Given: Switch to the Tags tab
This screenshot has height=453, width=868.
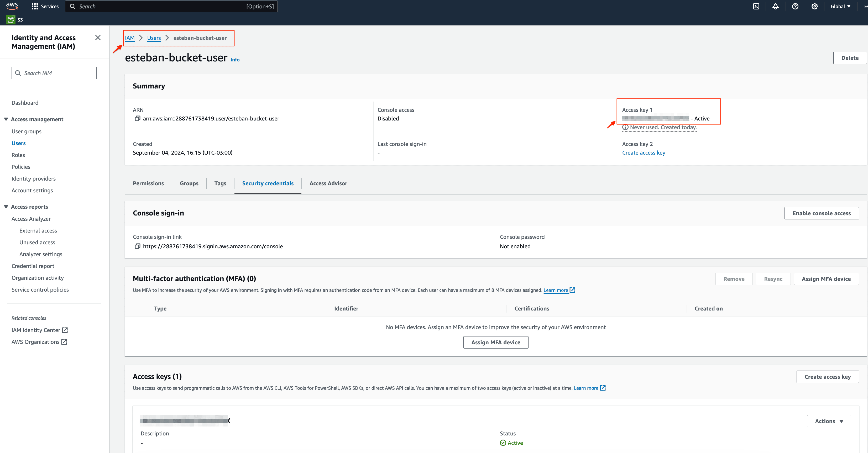Looking at the screenshot, I should tap(220, 183).
